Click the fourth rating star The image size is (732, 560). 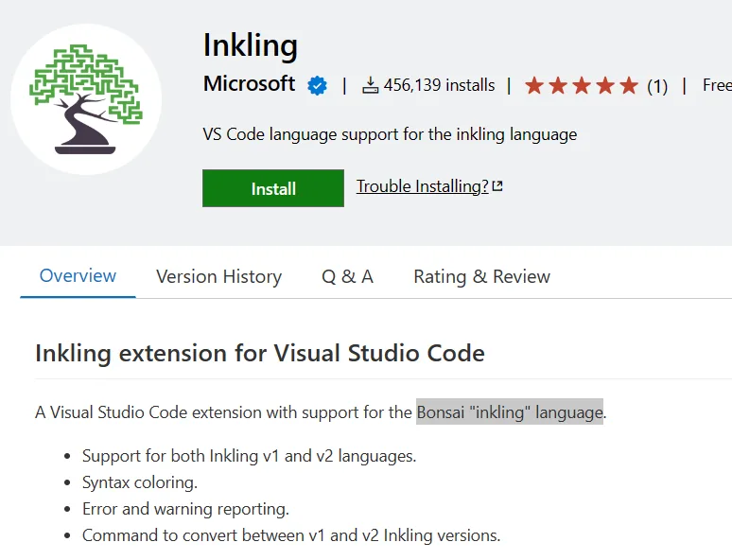coord(605,86)
